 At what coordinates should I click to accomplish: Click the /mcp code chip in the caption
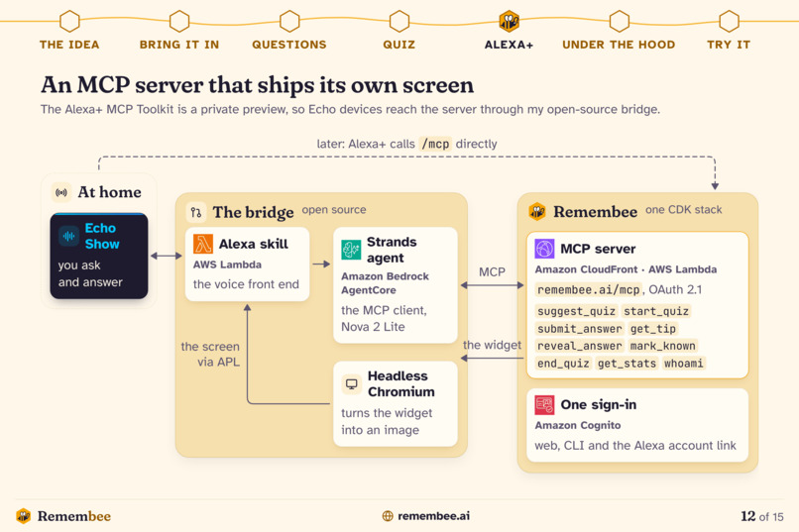tap(435, 144)
